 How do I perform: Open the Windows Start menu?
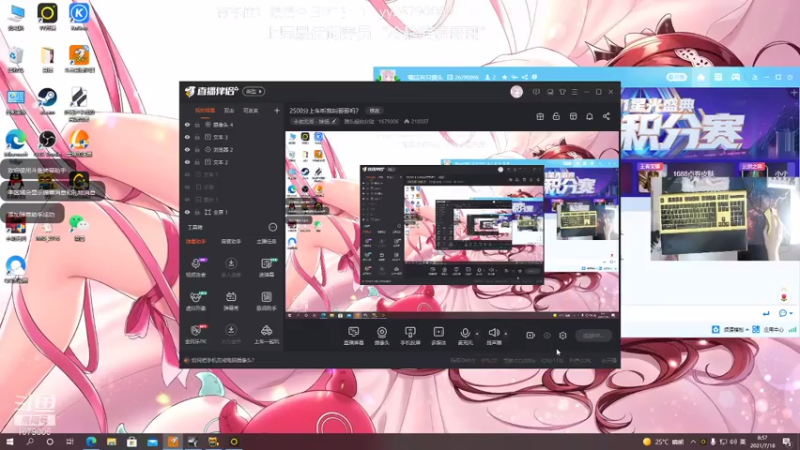pyautogui.click(x=9, y=442)
